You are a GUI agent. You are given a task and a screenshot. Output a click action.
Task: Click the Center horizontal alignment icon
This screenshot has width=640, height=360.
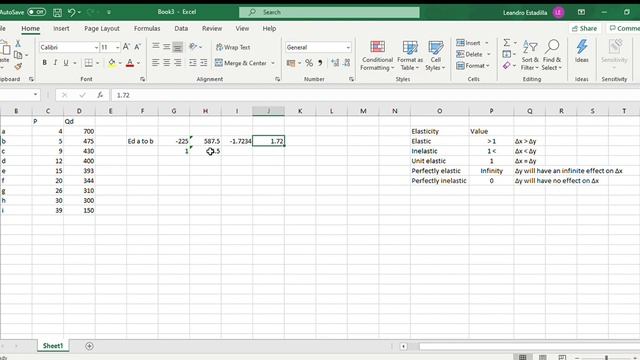click(167, 63)
